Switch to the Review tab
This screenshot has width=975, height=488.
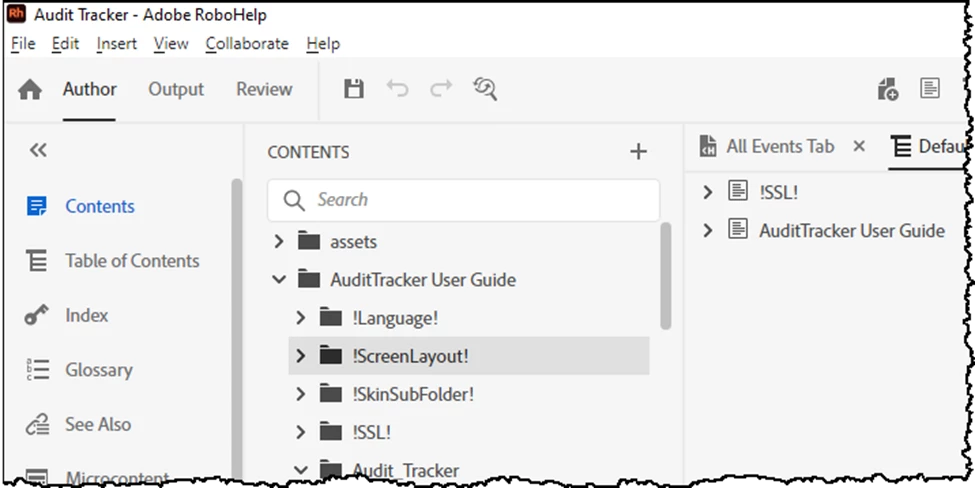click(264, 90)
